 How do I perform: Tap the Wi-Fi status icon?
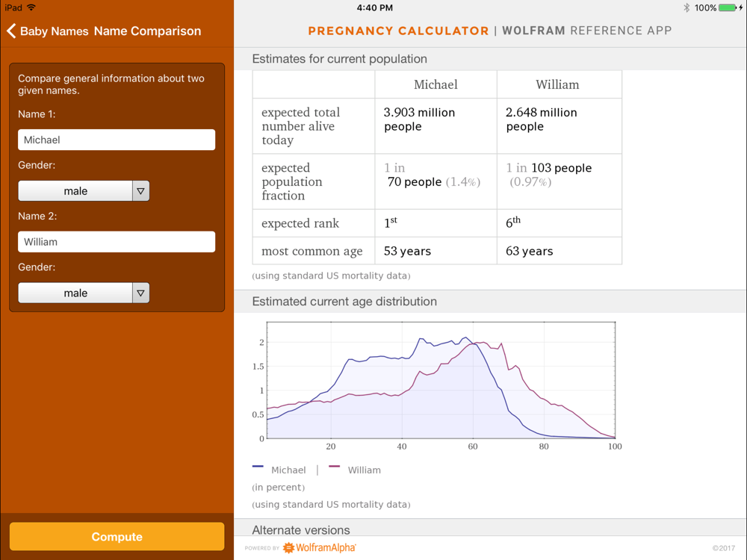[x=31, y=7]
